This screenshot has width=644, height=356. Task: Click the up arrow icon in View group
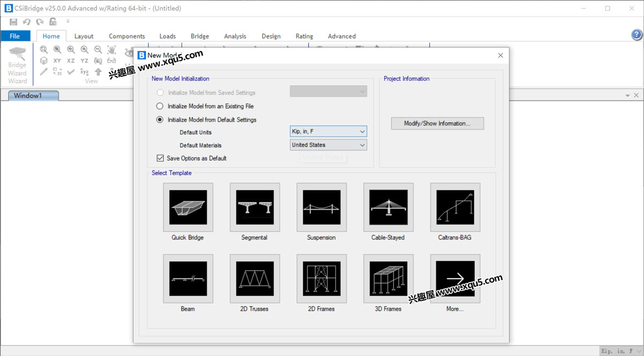click(98, 71)
